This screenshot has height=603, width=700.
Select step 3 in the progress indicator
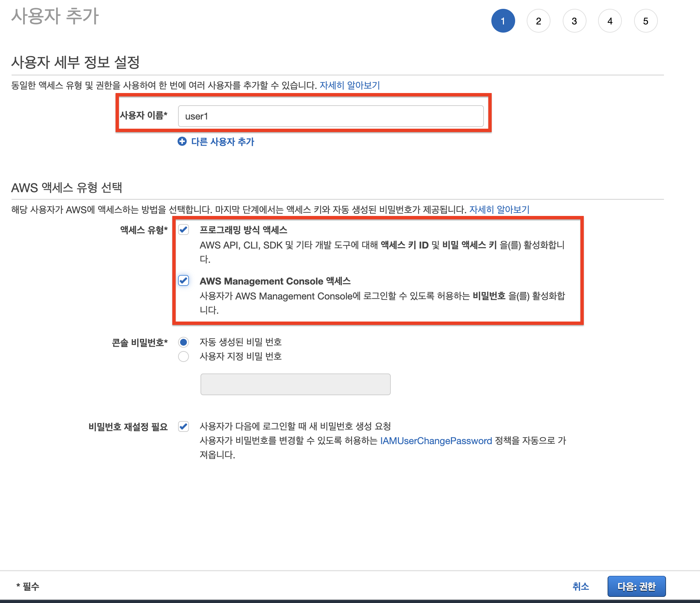[x=574, y=21]
